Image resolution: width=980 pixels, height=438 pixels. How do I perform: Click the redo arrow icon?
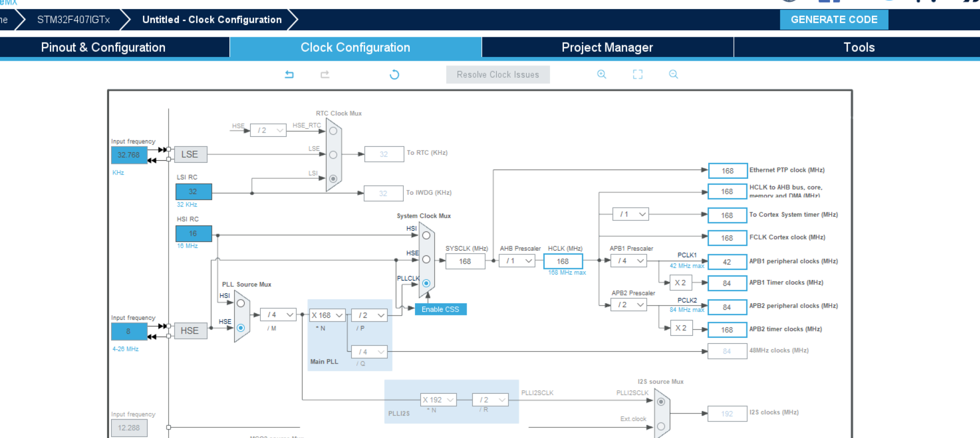tap(325, 75)
